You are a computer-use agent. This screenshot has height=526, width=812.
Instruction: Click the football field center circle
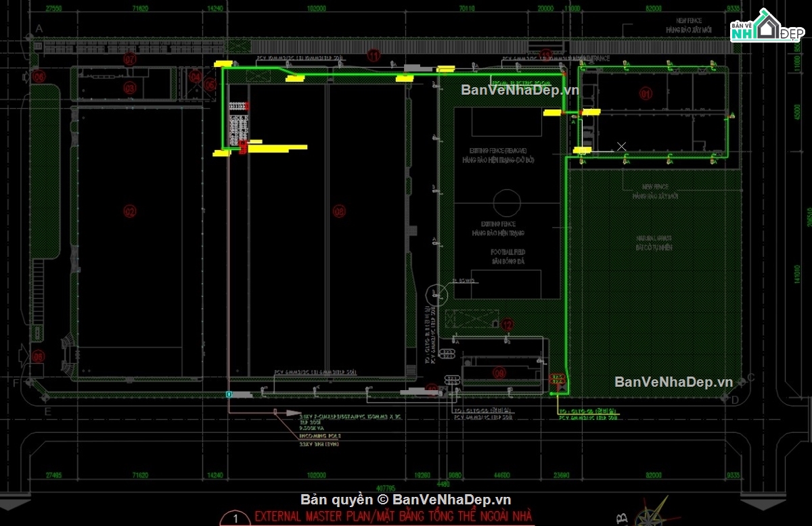(x=505, y=201)
